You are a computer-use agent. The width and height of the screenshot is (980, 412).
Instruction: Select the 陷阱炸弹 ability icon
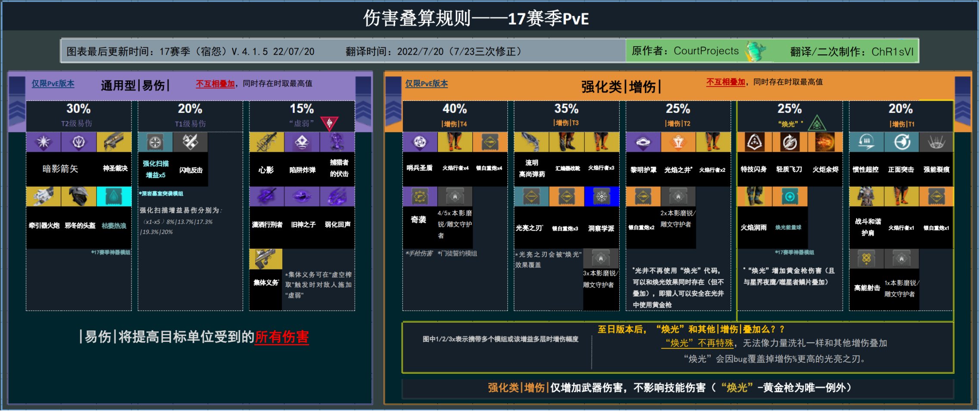302,142
